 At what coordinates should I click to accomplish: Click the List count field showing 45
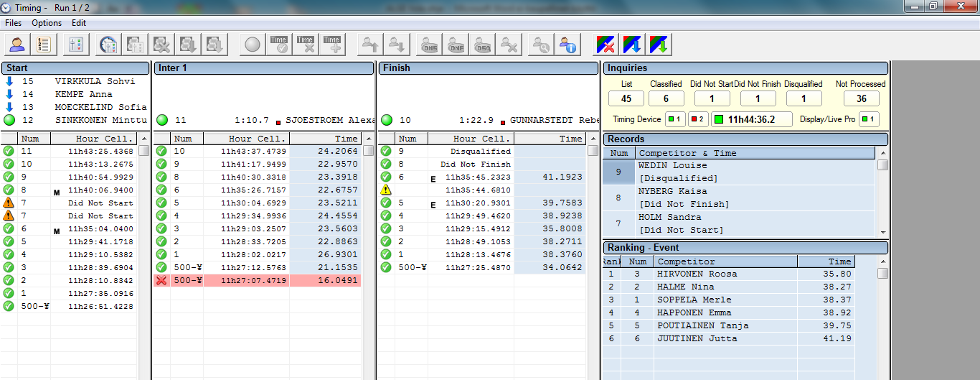pos(626,98)
